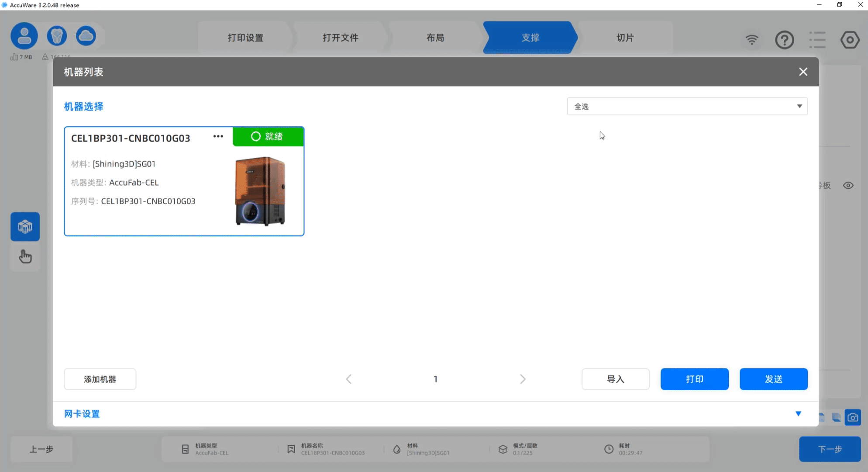Screen dimensions: 868x472
Task: Open the user account icon top left
Action: click(24, 35)
